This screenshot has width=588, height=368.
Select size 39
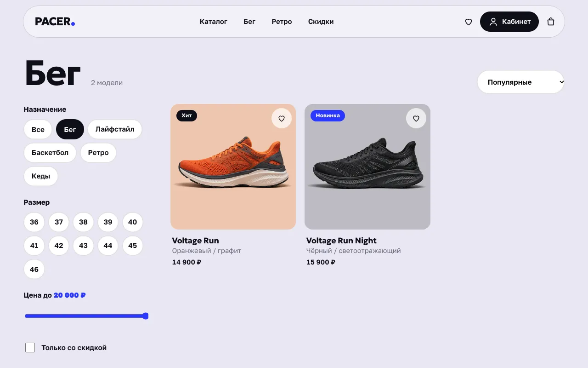(x=108, y=222)
